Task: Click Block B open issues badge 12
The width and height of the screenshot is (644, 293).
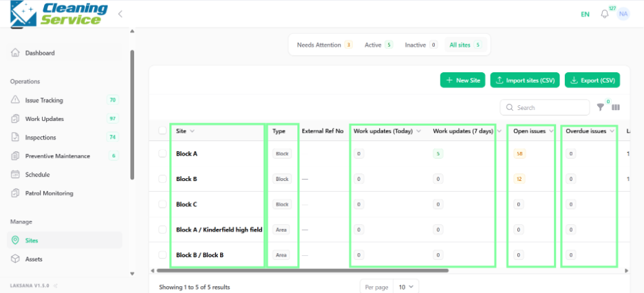Action: (x=519, y=179)
